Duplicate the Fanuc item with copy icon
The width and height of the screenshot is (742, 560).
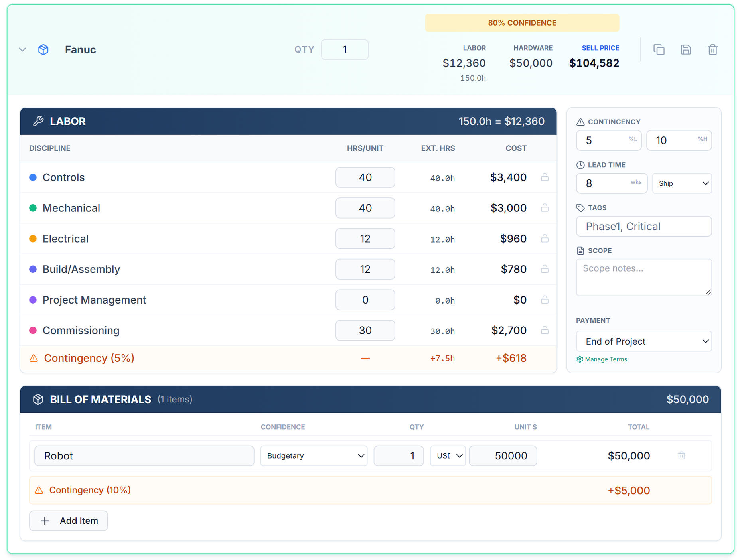pos(659,50)
